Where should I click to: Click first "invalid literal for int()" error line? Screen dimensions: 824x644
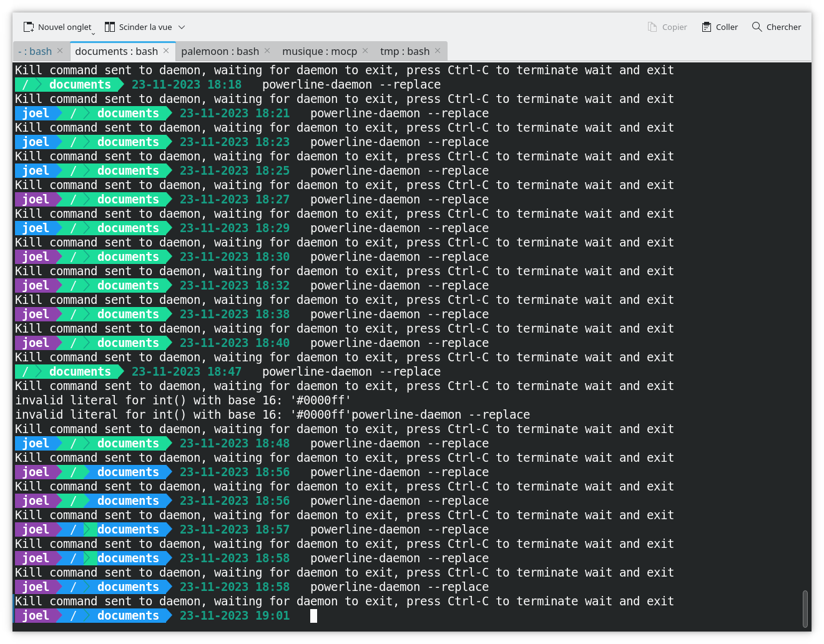click(183, 401)
